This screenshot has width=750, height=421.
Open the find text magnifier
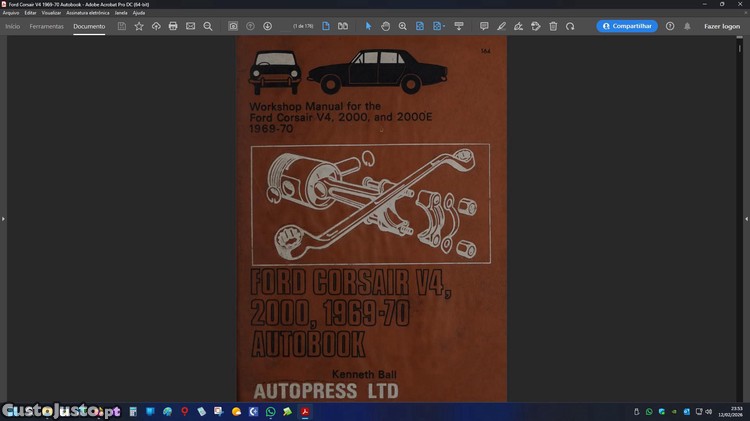208,26
